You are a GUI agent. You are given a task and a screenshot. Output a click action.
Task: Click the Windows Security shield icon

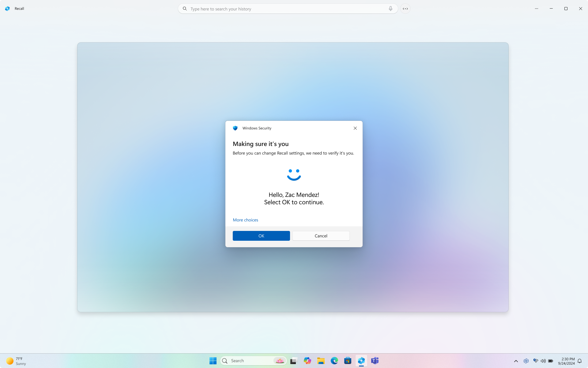pyautogui.click(x=236, y=128)
